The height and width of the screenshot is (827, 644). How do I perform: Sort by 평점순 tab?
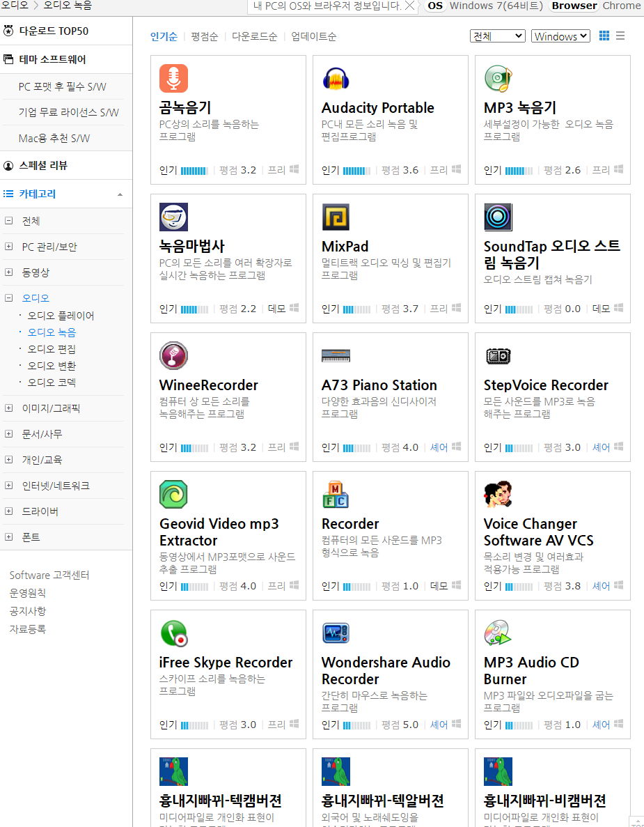[x=205, y=36]
